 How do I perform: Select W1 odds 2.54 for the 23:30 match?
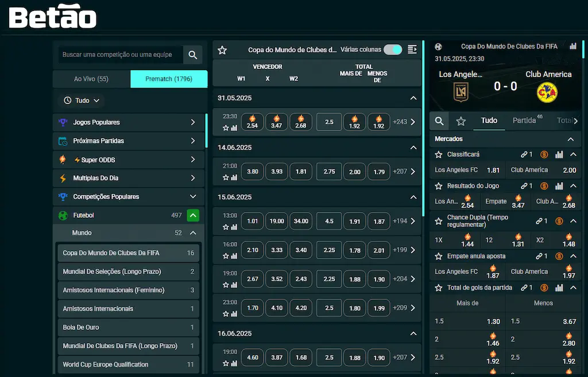[253, 122]
